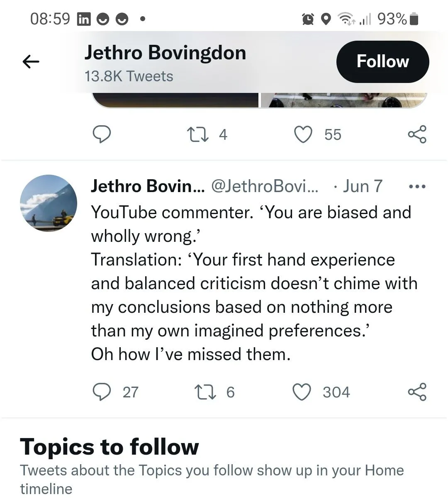Like the YouTube commenter tweet
This screenshot has height=504, width=448.
pyautogui.click(x=302, y=392)
